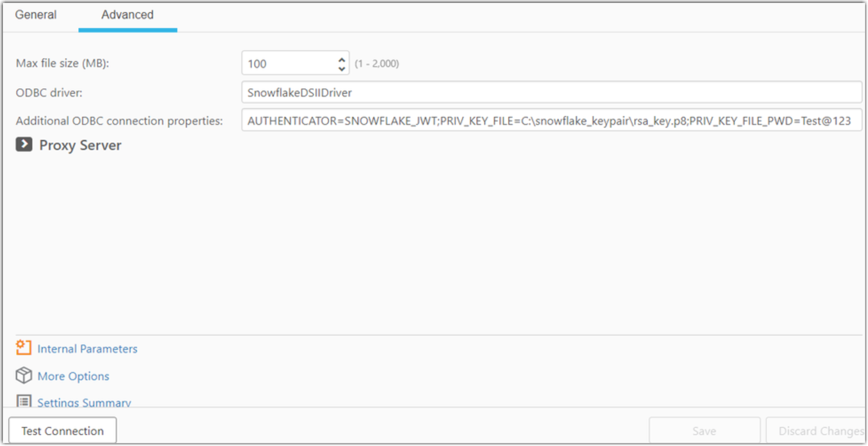Select the Advanced tab
The height and width of the screenshot is (446, 868).
[127, 15]
